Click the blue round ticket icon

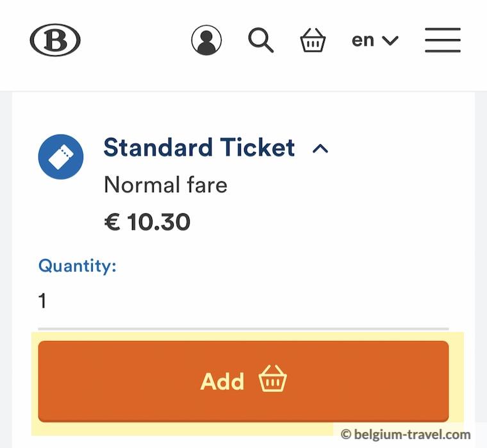point(61,157)
